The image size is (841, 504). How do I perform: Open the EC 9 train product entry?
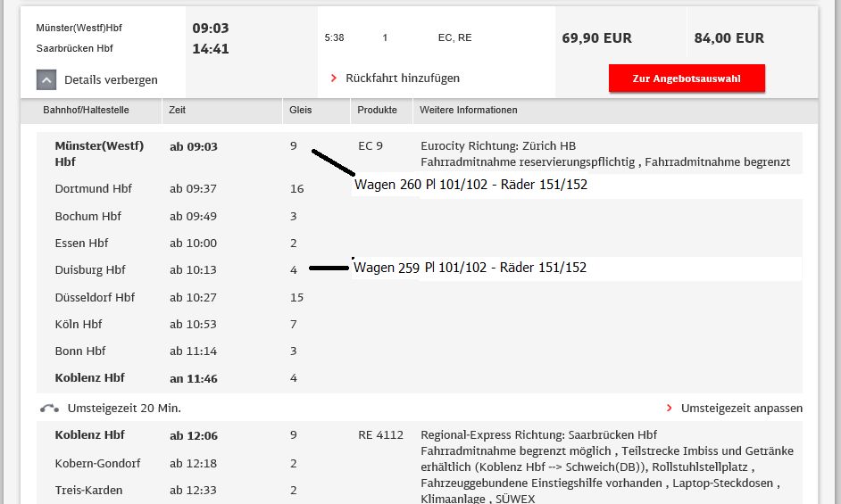(x=370, y=146)
